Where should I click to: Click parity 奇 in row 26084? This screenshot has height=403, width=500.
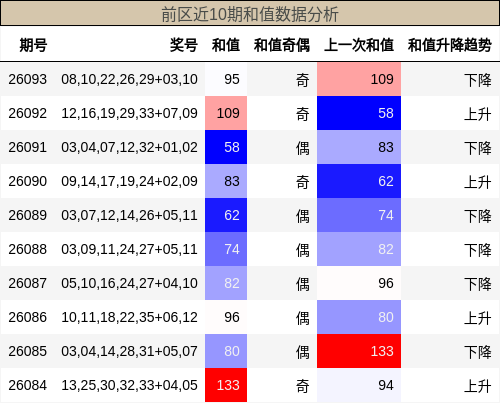click(x=303, y=386)
